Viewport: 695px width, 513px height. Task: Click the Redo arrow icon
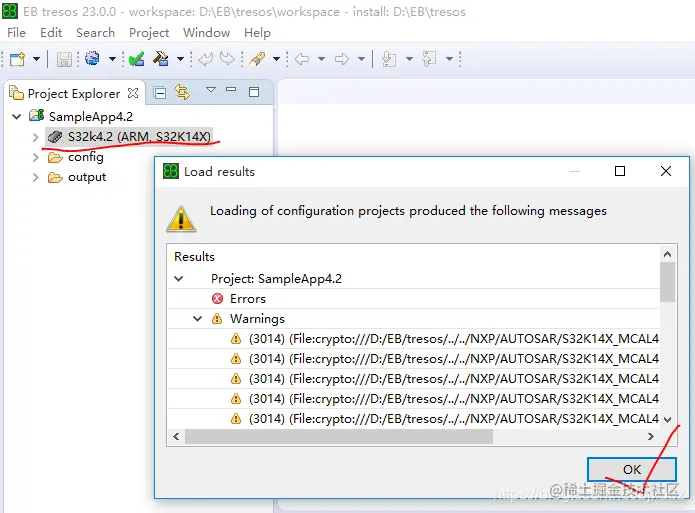[227, 59]
